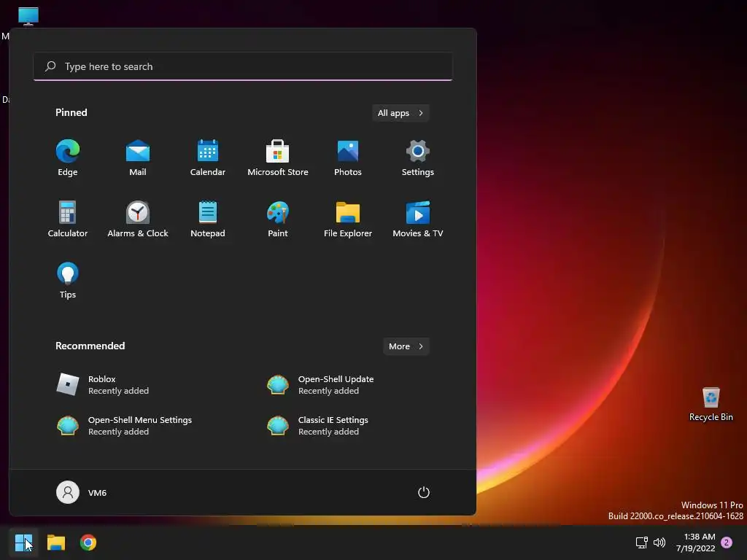Launch Google Chrome from the taskbar
Image resolution: width=747 pixels, height=560 pixels.
click(x=88, y=542)
